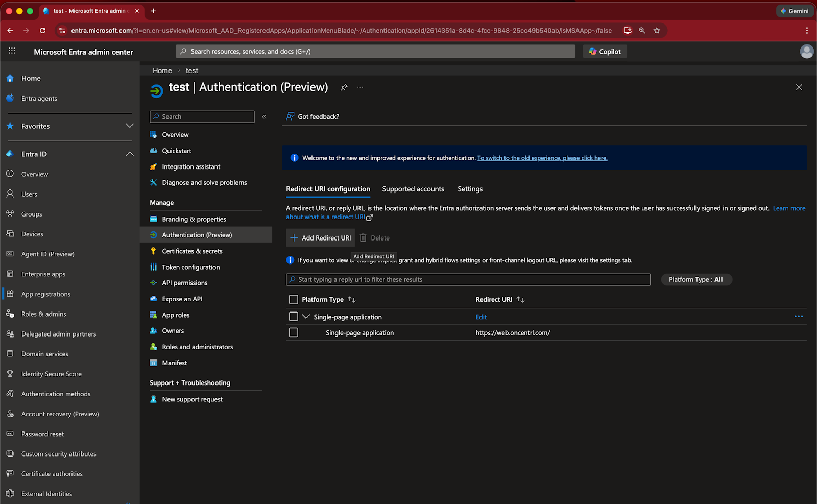Open Integration assistant rocket icon
The image size is (817, 504).
(x=153, y=167)
